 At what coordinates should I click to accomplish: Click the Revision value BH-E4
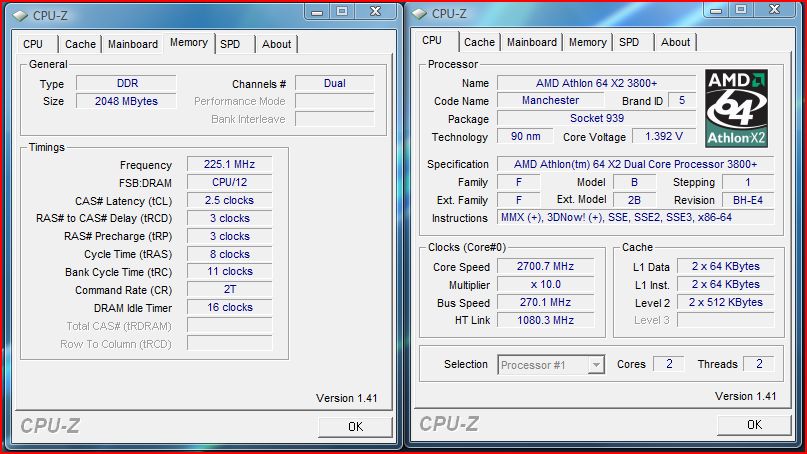(748, 200)
